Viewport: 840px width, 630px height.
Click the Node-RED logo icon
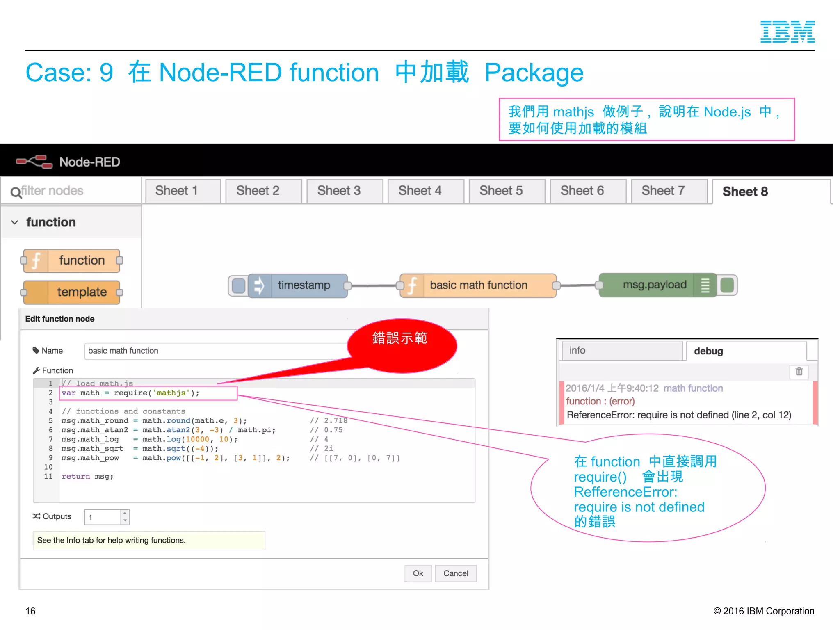tap(34, 162)
